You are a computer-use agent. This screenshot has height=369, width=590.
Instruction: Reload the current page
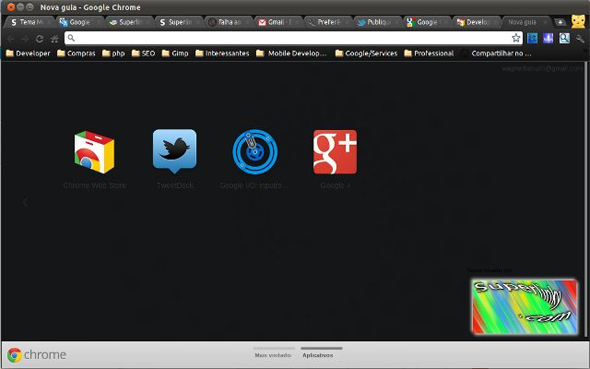tap(40, 38)
